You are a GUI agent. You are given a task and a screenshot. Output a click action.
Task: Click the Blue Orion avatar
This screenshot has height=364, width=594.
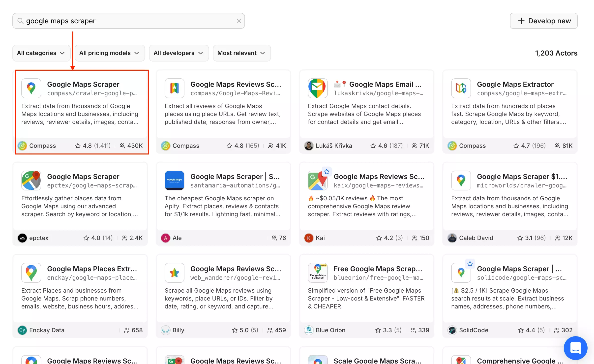point(309,330)
